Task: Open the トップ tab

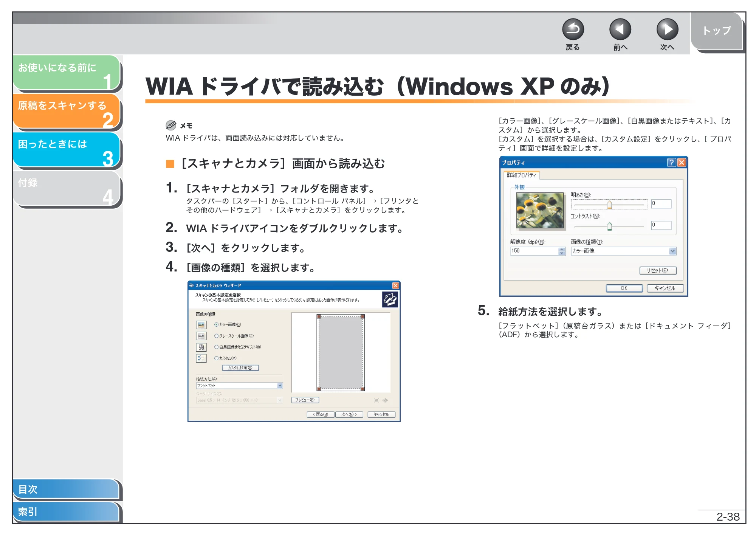Action: pyautogui.click(x=717, y=31)
